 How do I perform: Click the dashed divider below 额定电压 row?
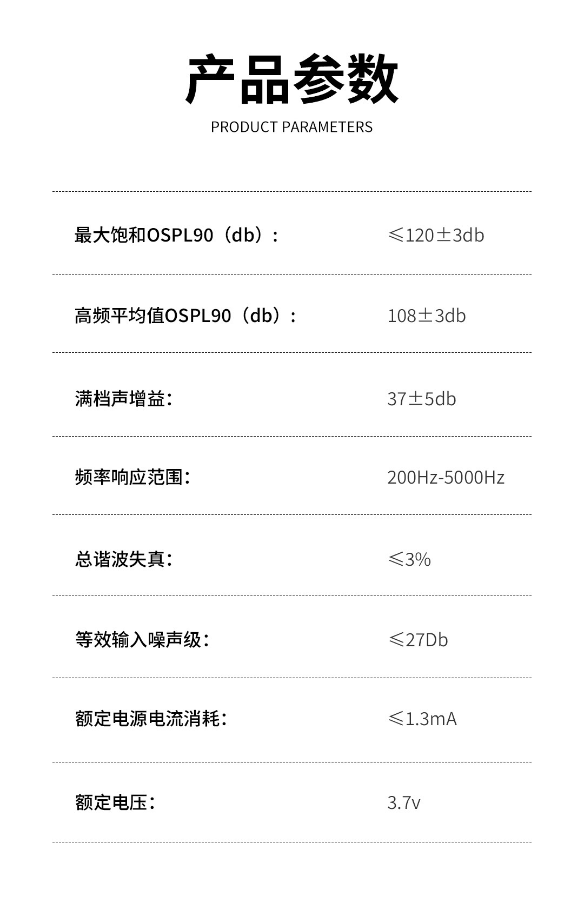pyautogui.click(x=292, y=842)
